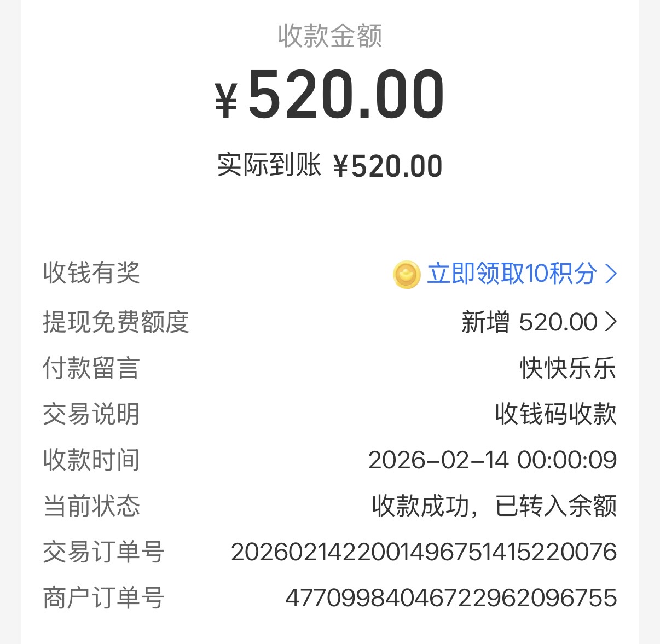Open the chevron beside 立即领取10积分
This screenshot has width=660, height=644.
point(611,274)
